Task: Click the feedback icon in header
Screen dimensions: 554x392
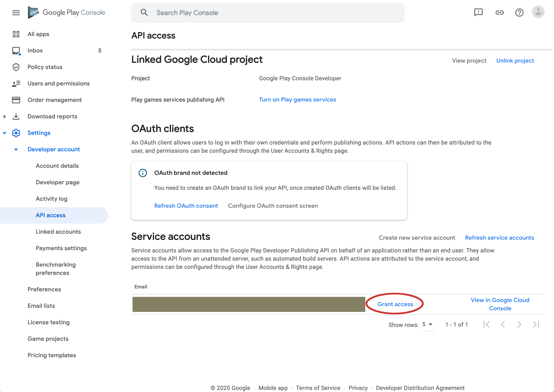Action: 478,13
